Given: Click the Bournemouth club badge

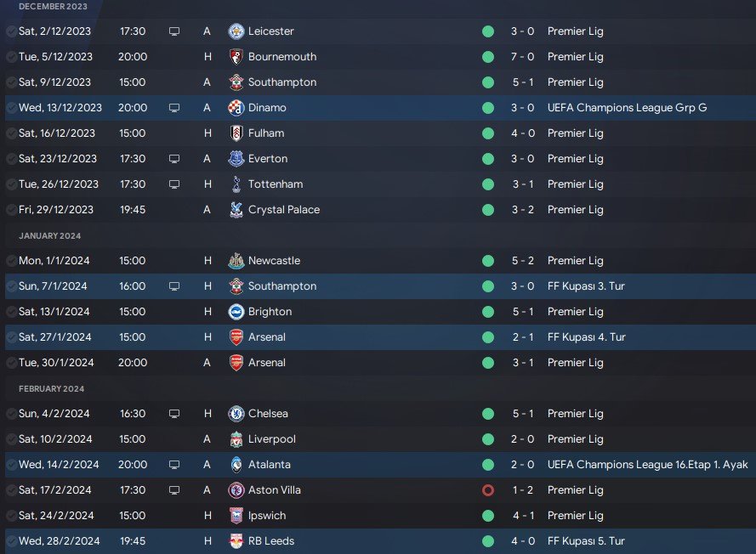Looking at the screenshot, I should pos(236,57).
